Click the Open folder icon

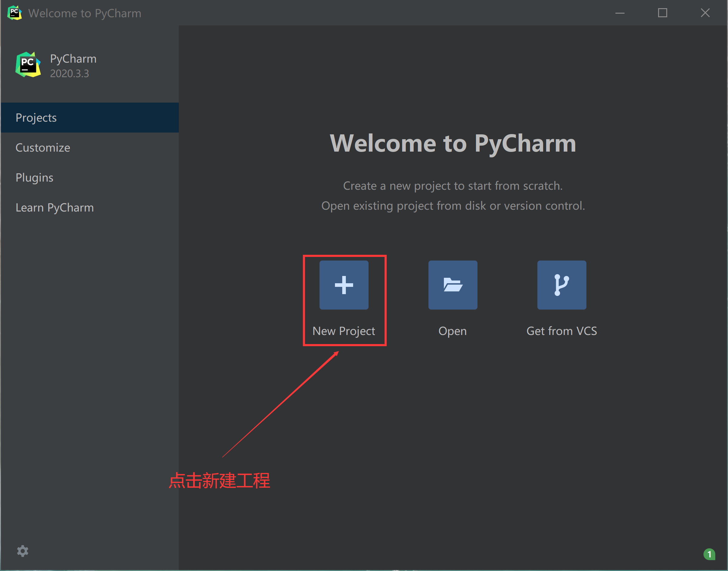(453, 285)
